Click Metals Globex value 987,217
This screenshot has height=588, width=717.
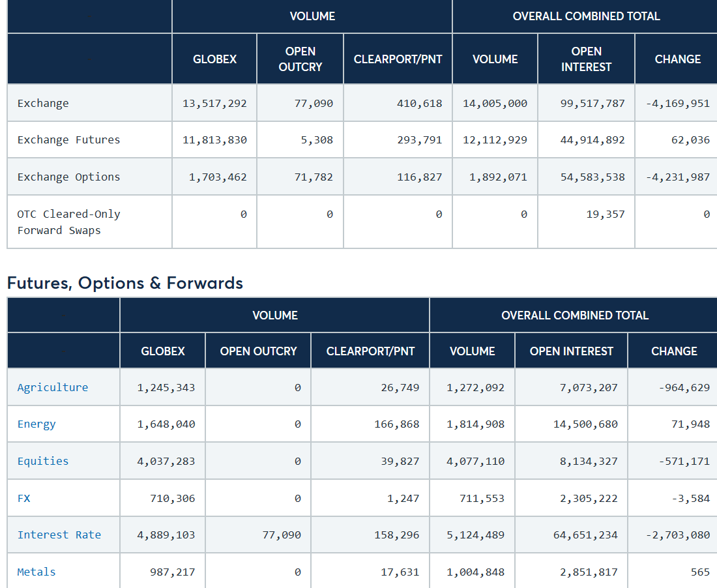[172, 572]
